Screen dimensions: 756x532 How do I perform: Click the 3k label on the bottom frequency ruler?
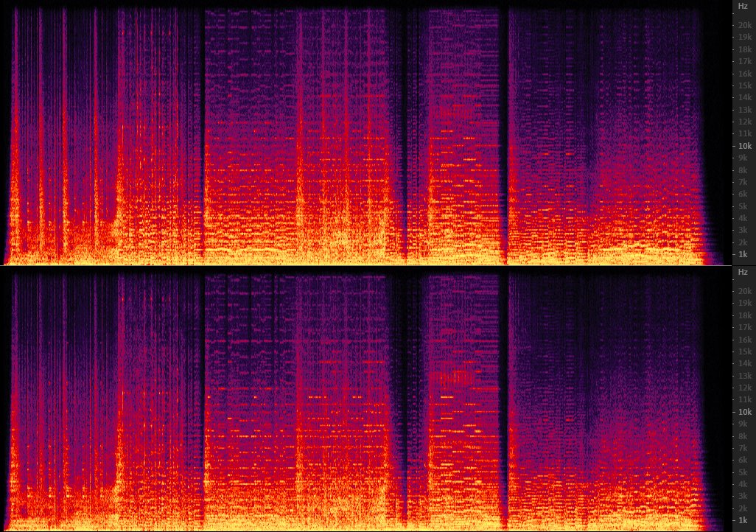pyautogui.click(x=743, y=497)
